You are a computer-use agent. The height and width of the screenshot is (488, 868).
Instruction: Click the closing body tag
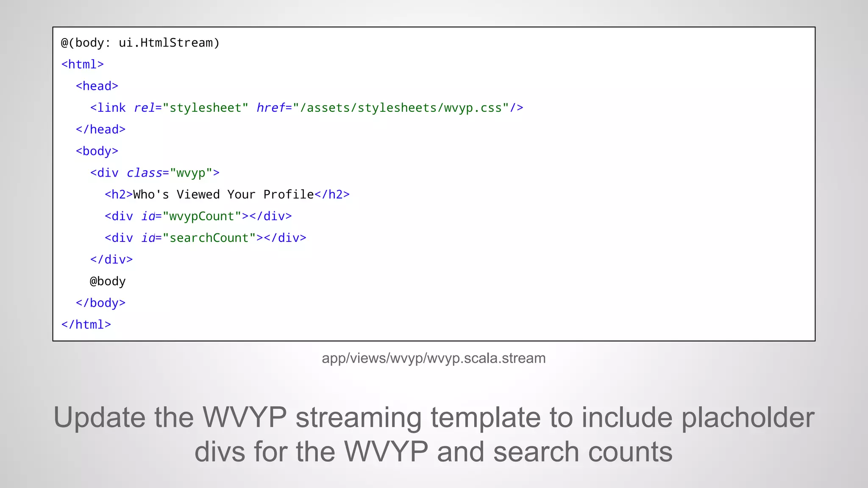100,303
